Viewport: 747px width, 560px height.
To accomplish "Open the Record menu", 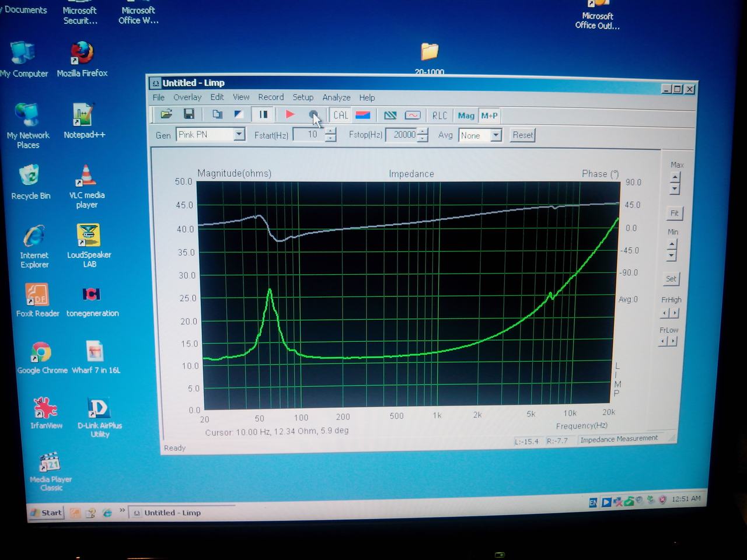I will (271, 97).
